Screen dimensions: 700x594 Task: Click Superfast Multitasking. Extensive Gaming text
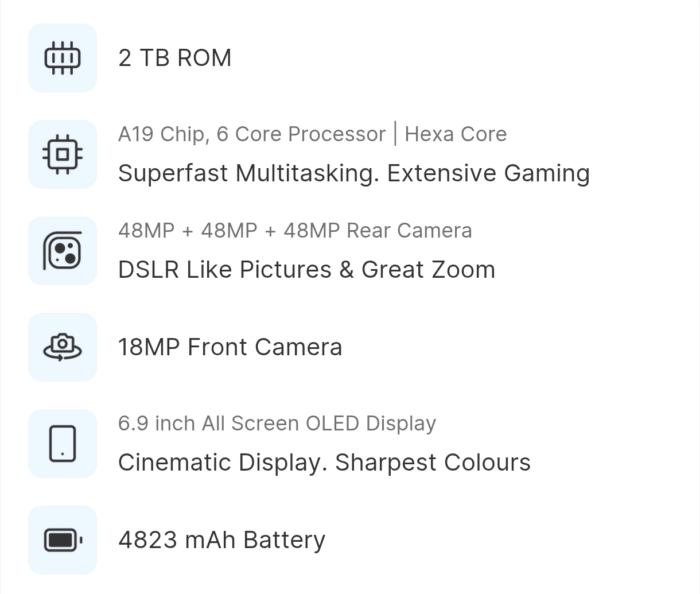coord(354,173)
